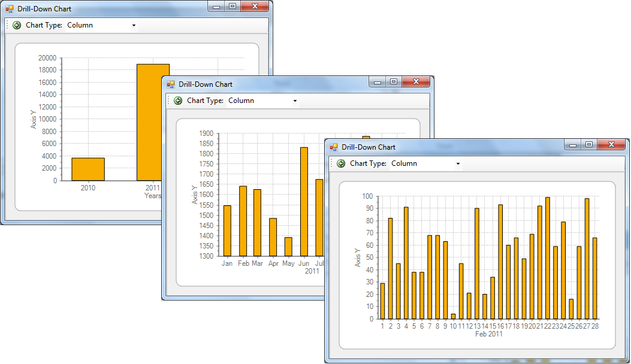Click green back arrow in yearly chart window
Screen dimensions: 631x364
[17, 25]
